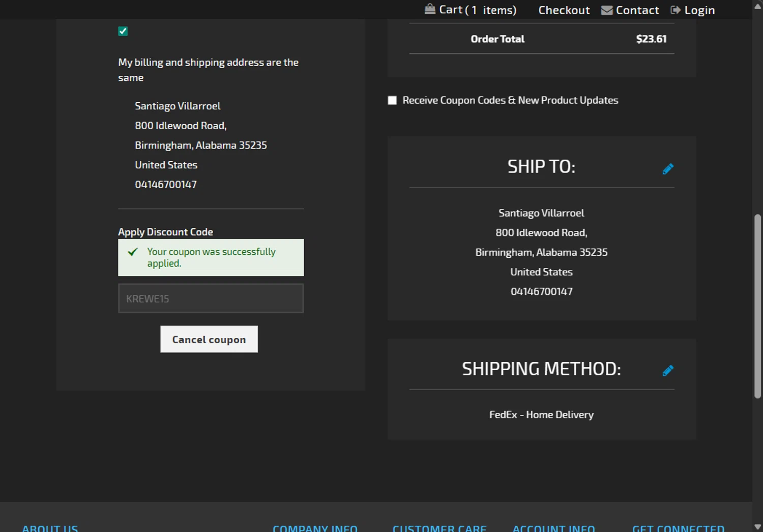Open Account Info footer heading
The height and width of the screenshot is (532, 763).
click(x=553, y=528)
